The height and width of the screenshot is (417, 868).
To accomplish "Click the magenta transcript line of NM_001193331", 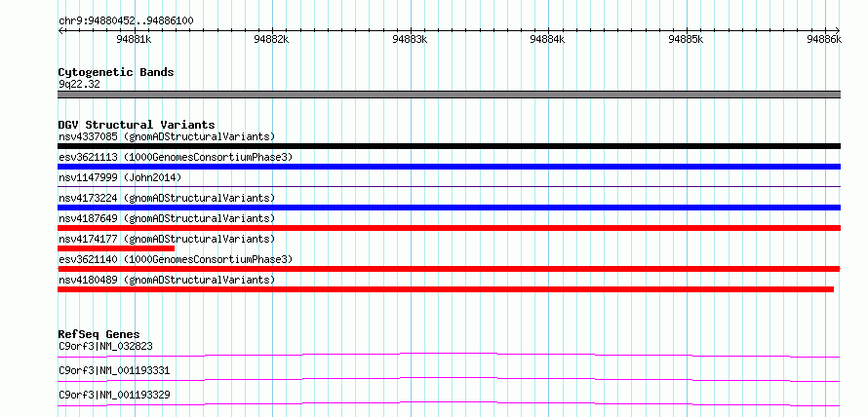I will pos(449,379).
